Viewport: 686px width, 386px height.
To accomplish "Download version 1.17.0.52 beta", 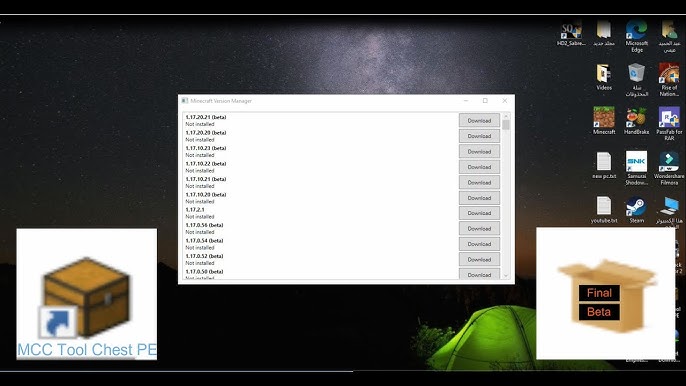I will click(479, 259).
